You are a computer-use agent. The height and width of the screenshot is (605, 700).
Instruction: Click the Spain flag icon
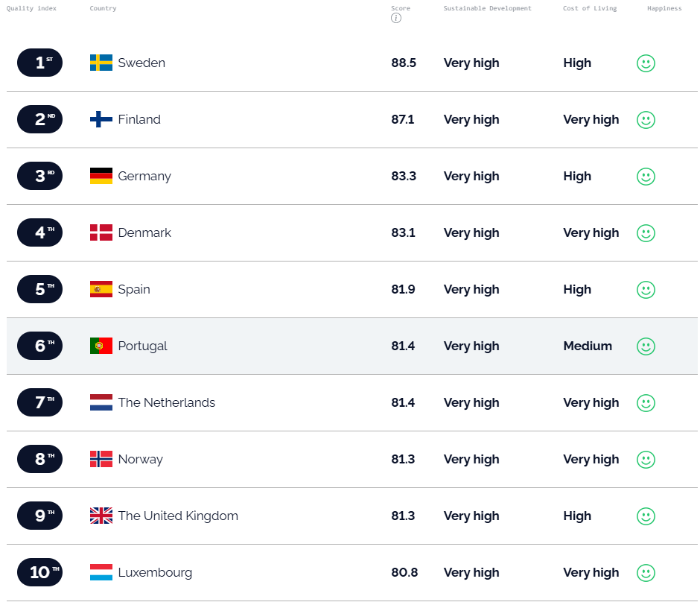[x=101, y=290]
